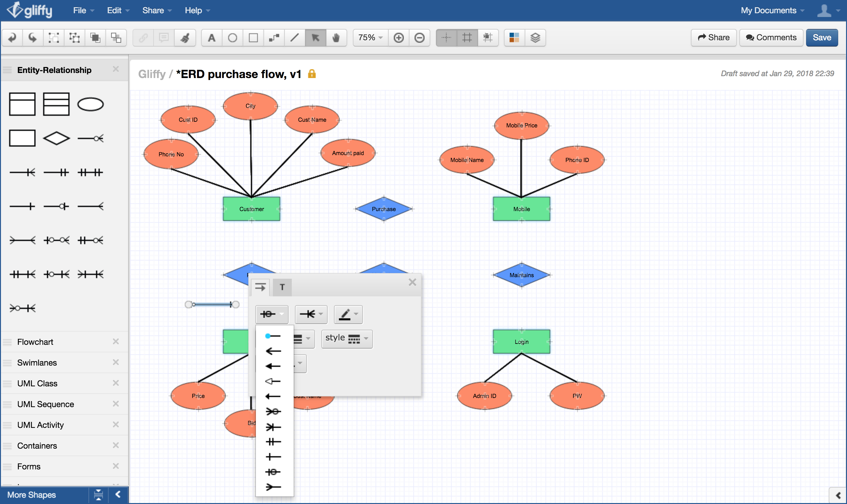This screenshot has width=847, height=504.
Task: Click the Purchase entity diamond shape
Action: [x=383, y=209]
